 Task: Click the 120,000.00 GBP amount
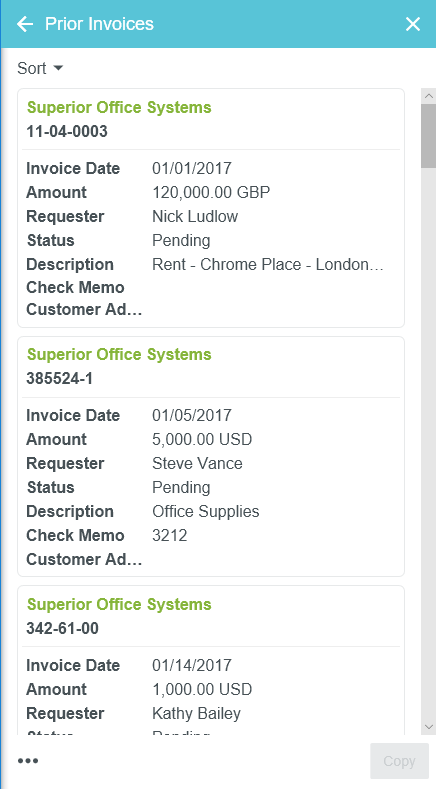tap(211, 192)
